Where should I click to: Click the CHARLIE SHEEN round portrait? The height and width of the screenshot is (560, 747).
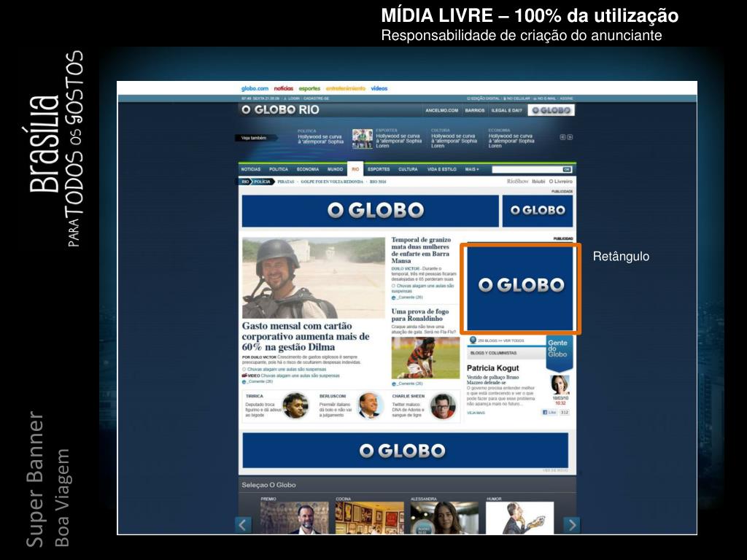point(443,405)
